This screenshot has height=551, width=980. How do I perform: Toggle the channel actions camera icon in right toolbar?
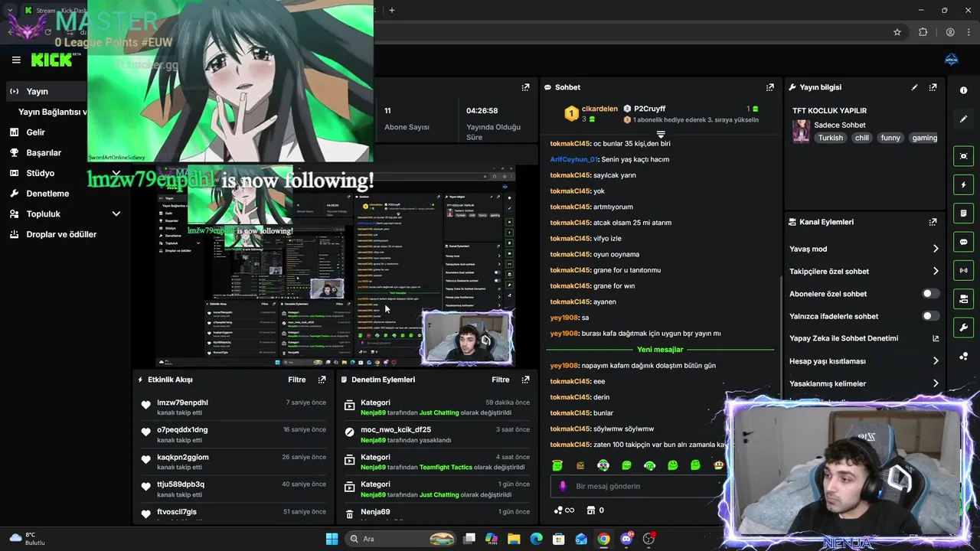963,298
